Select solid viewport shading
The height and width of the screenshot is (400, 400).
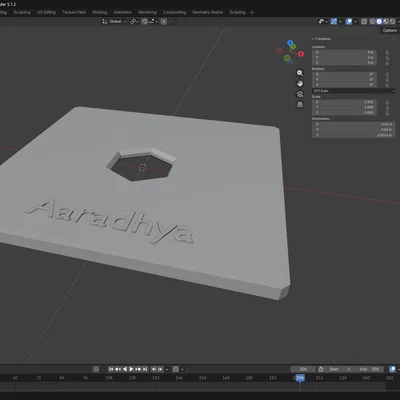click(x=379, y=21)
